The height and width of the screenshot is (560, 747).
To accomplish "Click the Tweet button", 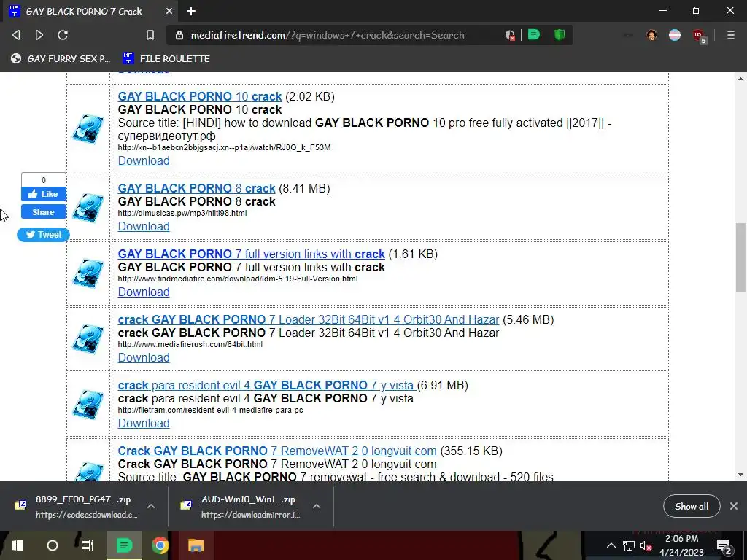I will click(x=43, y=235).
